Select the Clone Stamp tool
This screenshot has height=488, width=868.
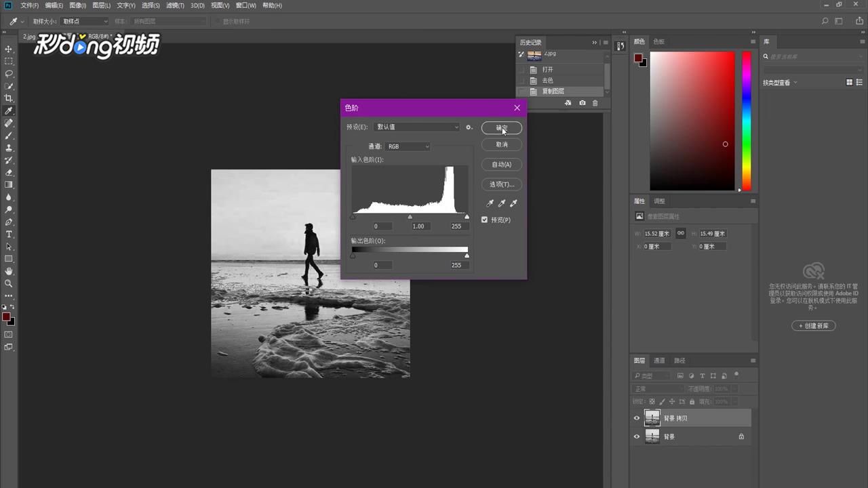pos(9,148)
